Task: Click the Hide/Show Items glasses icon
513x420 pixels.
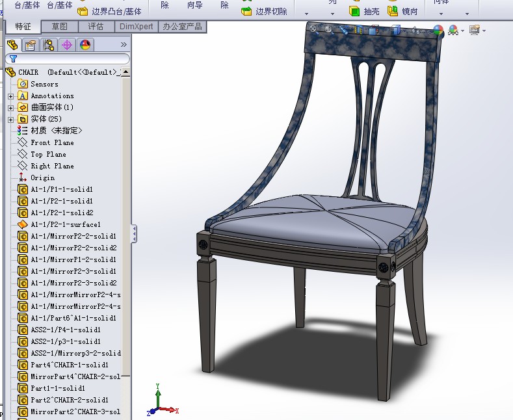Action: tap(415, 31)
